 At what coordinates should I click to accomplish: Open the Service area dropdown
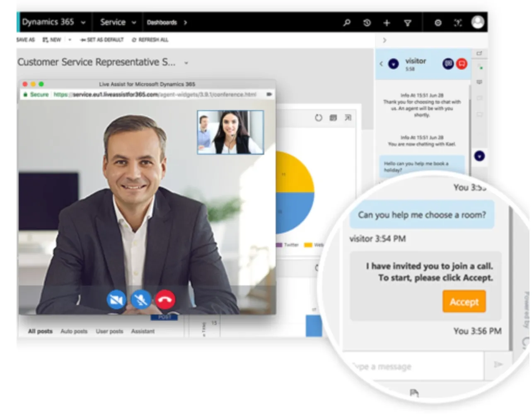pyautogui.click(x=134, y=22)
